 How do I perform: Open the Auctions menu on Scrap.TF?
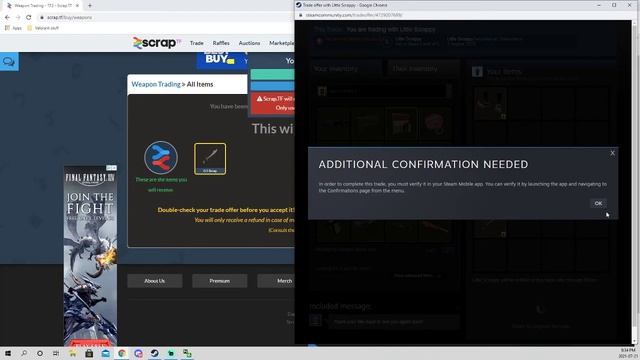(x=249, y=43)
